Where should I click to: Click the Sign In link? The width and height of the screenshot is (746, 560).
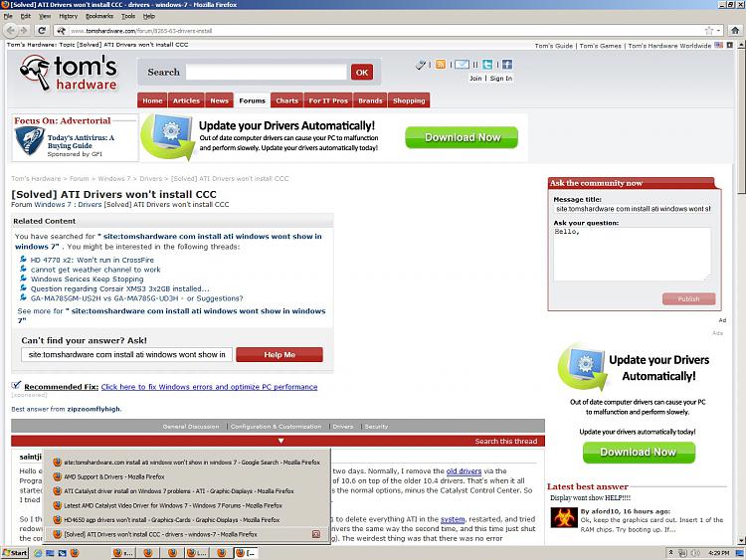501,78
